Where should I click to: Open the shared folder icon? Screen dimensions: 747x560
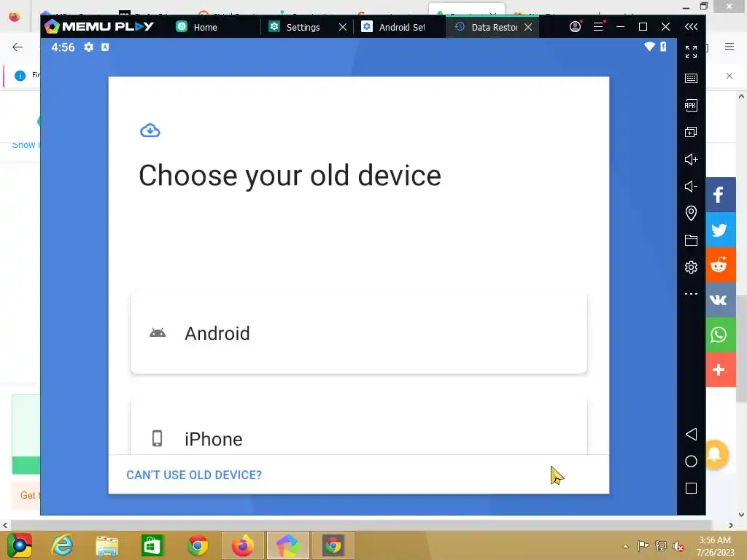691,240
